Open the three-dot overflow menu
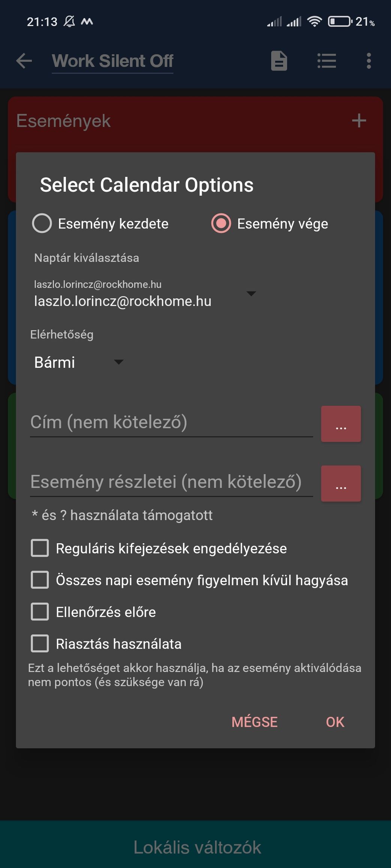This screenshot has height=868, width=391. tap(369, 61)
